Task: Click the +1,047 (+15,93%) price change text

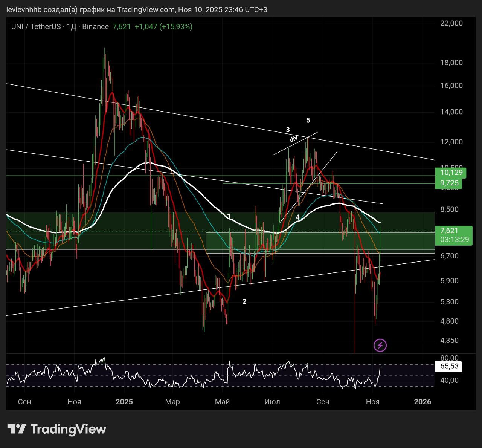Action: [x=163, y=27]
